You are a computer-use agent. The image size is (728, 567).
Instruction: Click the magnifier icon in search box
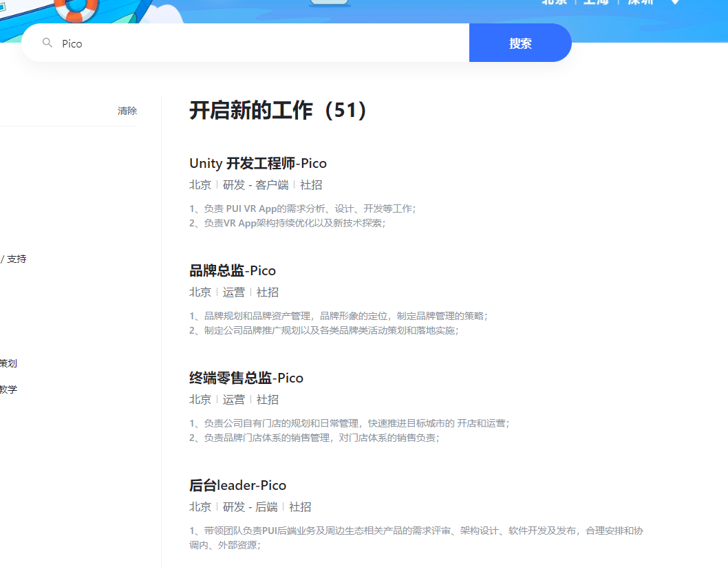tap(47, 43)
